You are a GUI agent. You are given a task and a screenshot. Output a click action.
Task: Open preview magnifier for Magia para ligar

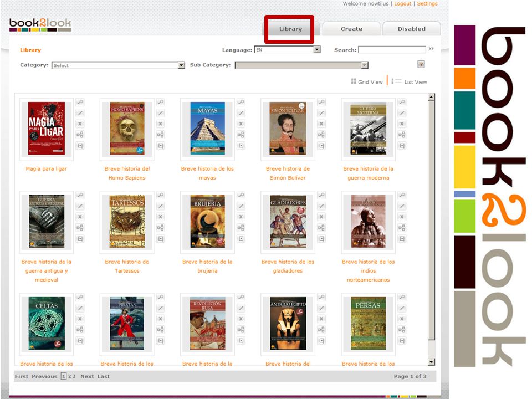80,102
